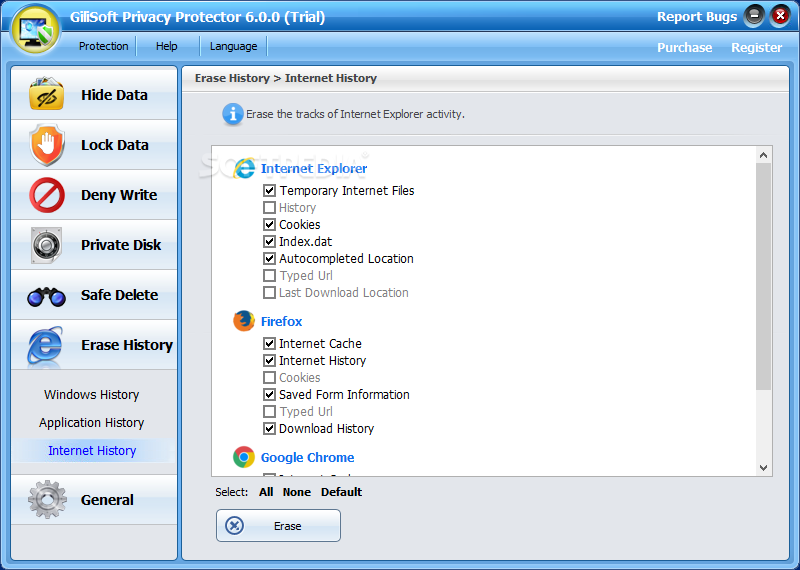Screen dimensions: 800x570
Task: Select Application History sub-item
Action: 92,423
